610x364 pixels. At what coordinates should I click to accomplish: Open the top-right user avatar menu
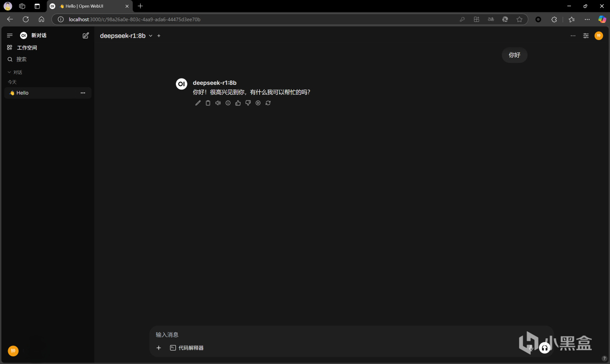pyautogui.click(x=599, y=36)
